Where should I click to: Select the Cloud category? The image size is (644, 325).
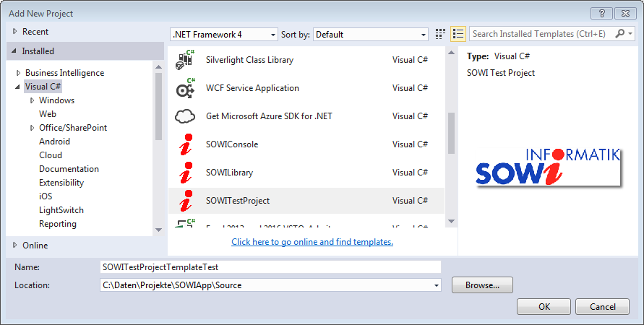(x=51, y=155)
